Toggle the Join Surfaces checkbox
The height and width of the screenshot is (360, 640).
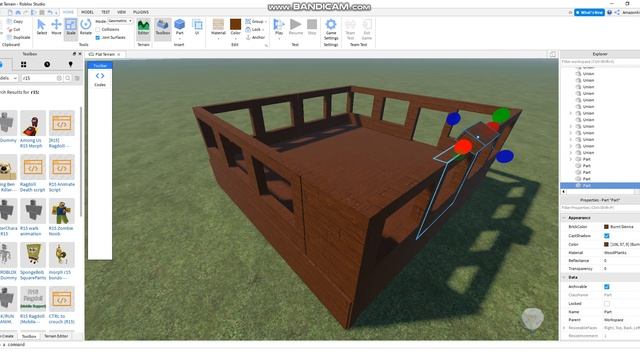click(x=98, y=38)
